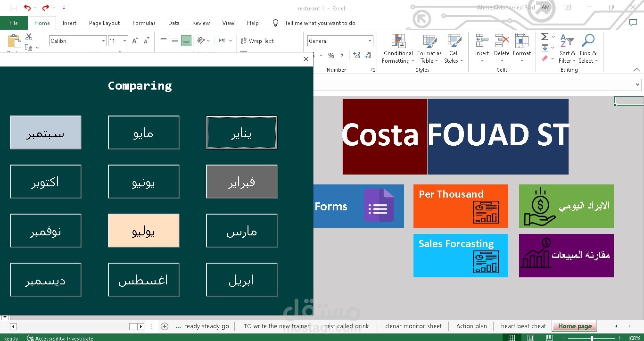Click the Sales Forcasting blue tile
Image resolution: width=644 pixels, height=341 pixels.
[x=461, y=256]
